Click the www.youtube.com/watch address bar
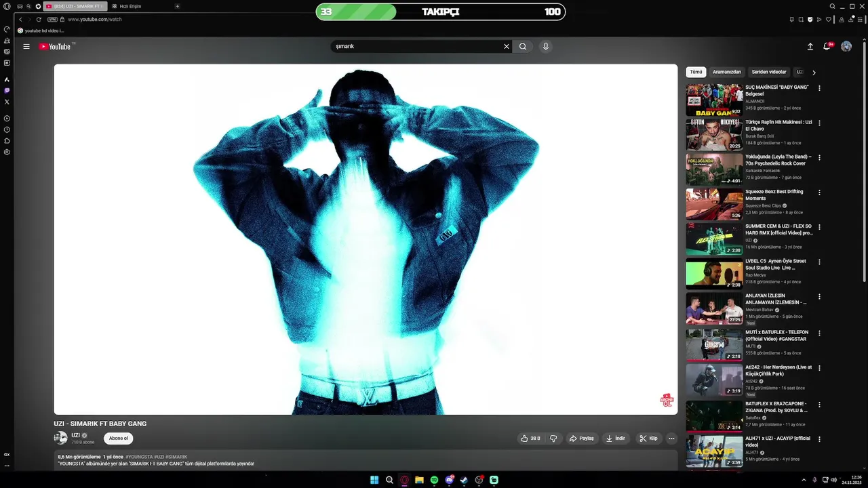868x488 pixels. coord(95,20)
